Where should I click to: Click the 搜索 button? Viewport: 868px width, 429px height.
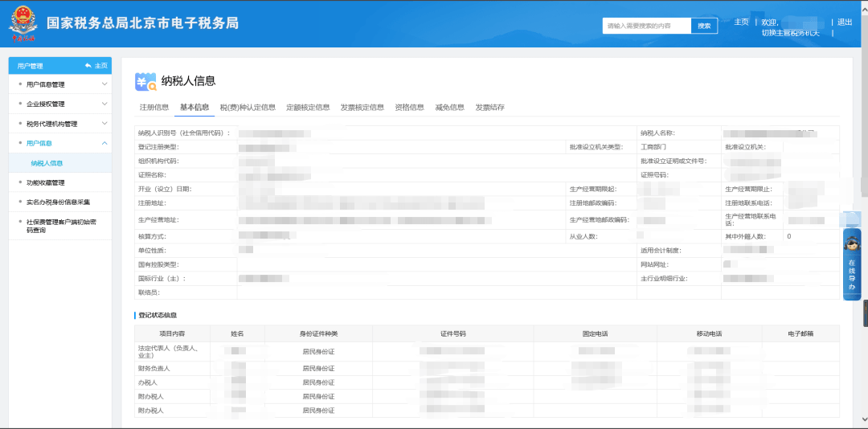click(x=704, y=26)
